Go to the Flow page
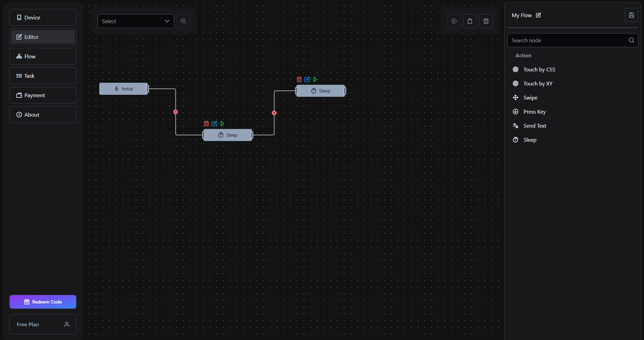This screenshot has height=340, width=644. [43, 56]
